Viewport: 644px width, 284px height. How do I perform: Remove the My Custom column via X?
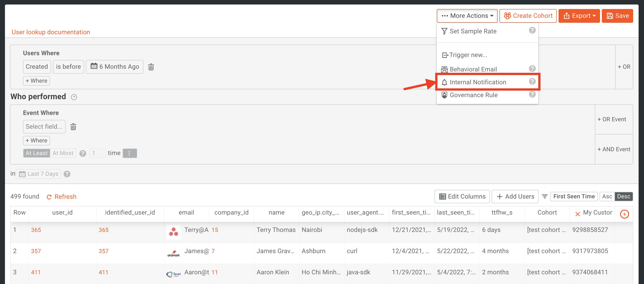click(x=577, y=214)
